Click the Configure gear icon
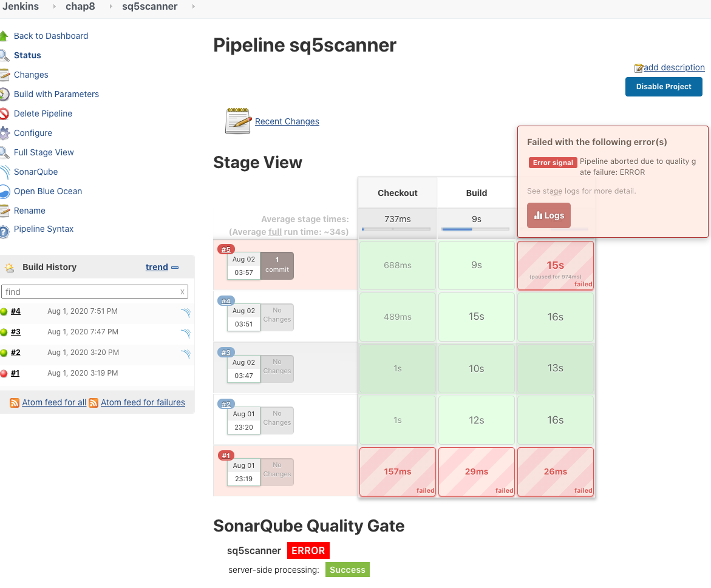 coord(4,133)
